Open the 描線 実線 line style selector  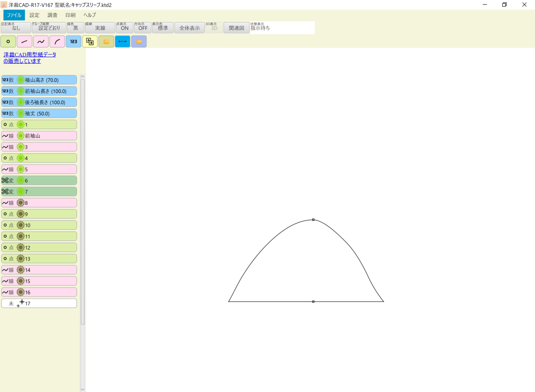pyautogui.click(x=101, y=27)
